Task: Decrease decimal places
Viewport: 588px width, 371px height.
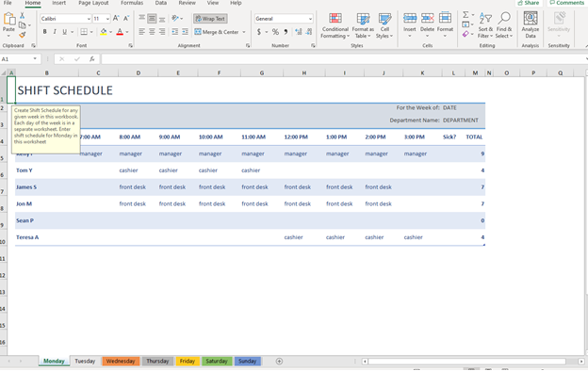Action: [309, 32]
